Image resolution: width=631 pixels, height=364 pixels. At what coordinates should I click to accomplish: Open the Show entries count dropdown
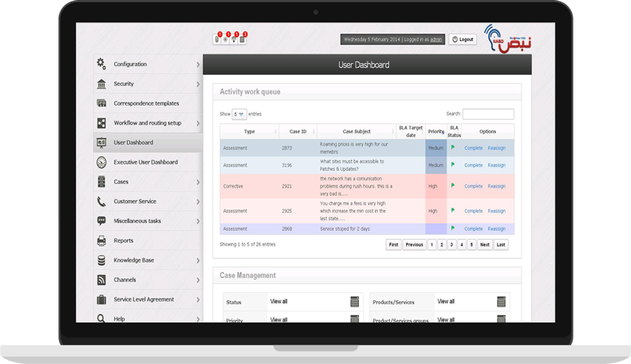coord(239,114)
